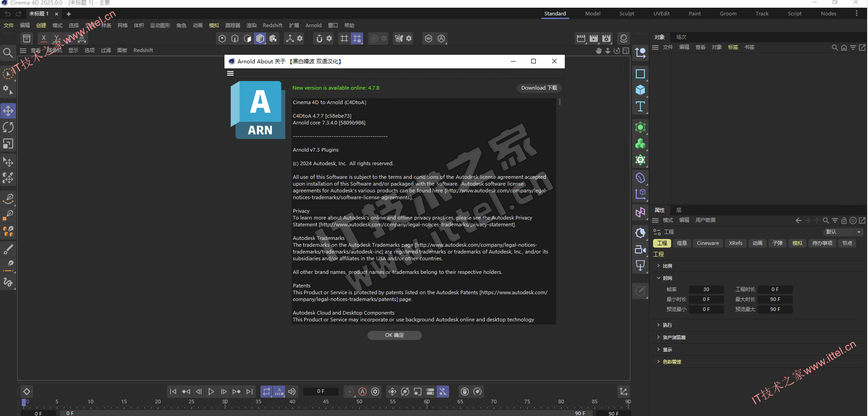The image size is (868, 416).
Task: Toggle timeline sound speaker button
Action: pos(292,392)
